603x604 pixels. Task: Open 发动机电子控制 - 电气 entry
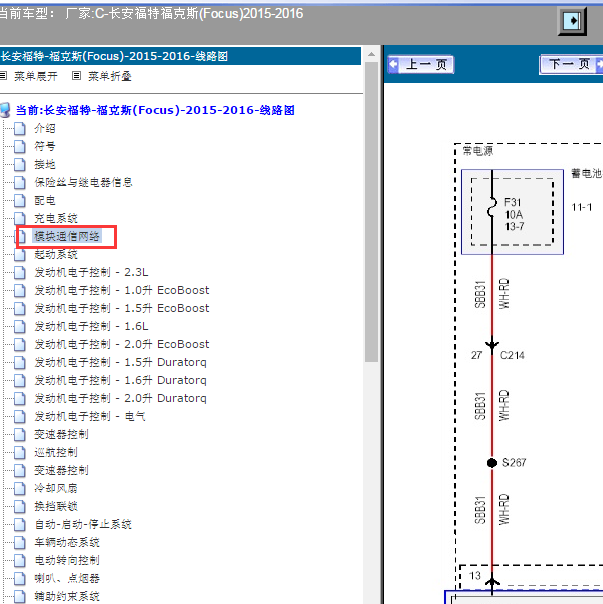tap(90, 416)
